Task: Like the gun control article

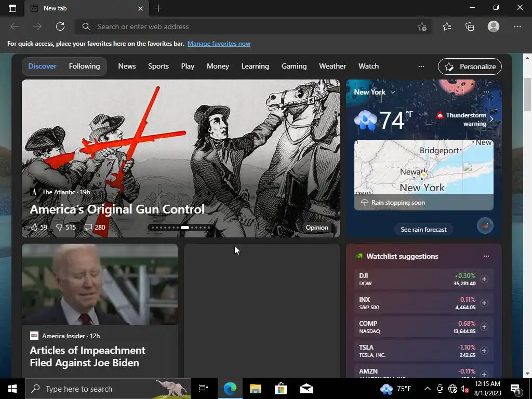Action: (x=38, y=228)
